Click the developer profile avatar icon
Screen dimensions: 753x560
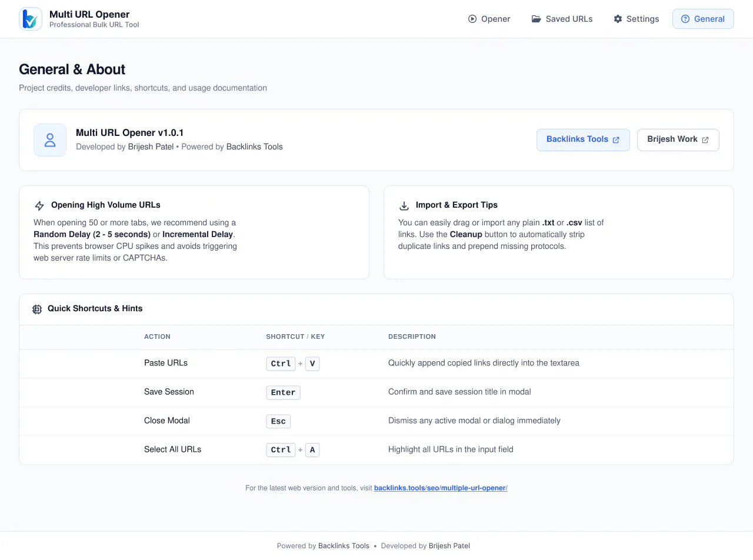pos(50,140)
